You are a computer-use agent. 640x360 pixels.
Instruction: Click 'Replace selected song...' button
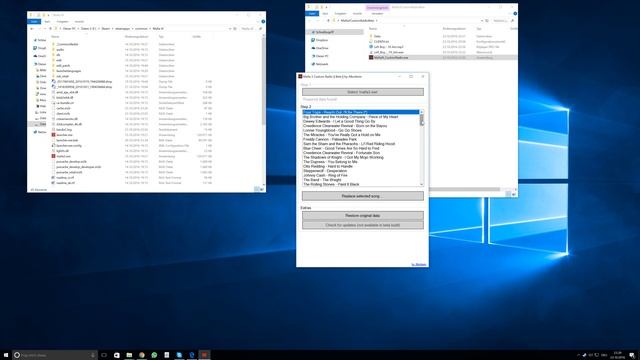coord(362,196)
